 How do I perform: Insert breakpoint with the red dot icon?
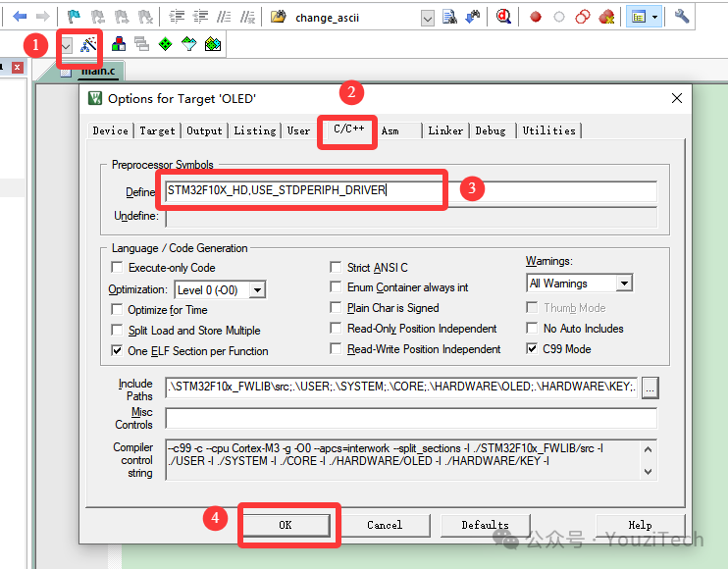pyautogui.click(x=536, y=18)
